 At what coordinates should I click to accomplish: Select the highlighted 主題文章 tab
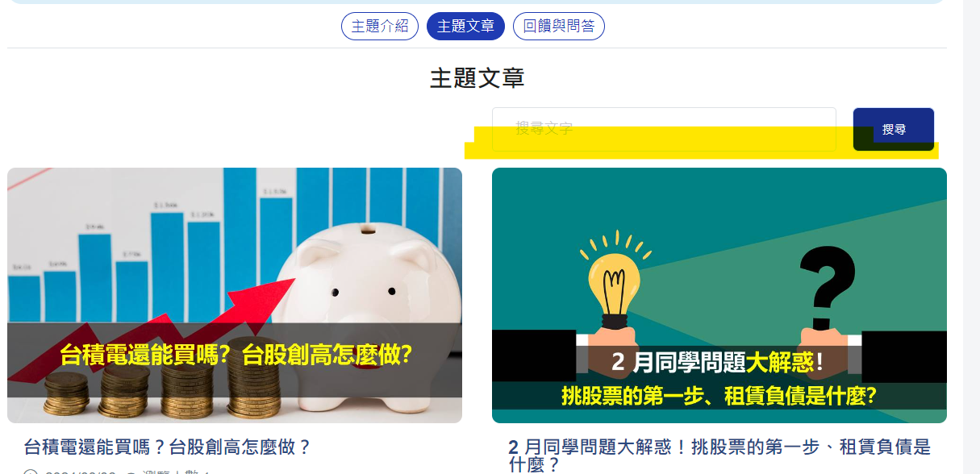[x=465, y=26]
